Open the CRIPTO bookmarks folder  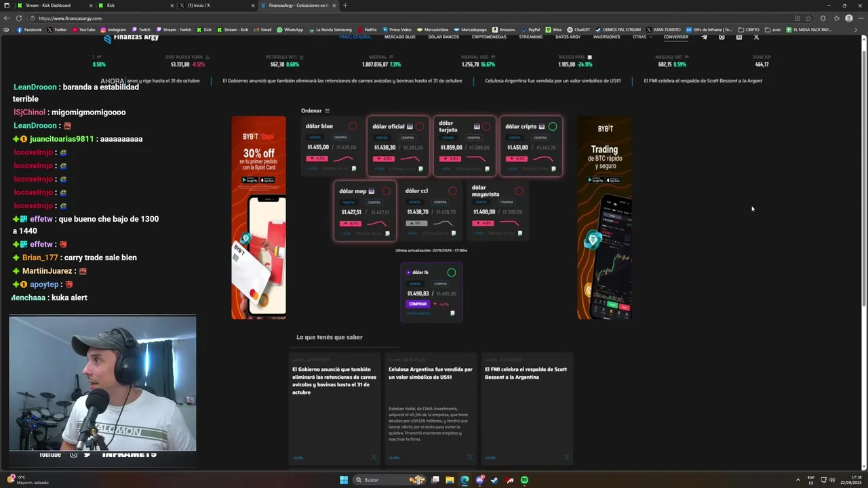tap(749, 30)
